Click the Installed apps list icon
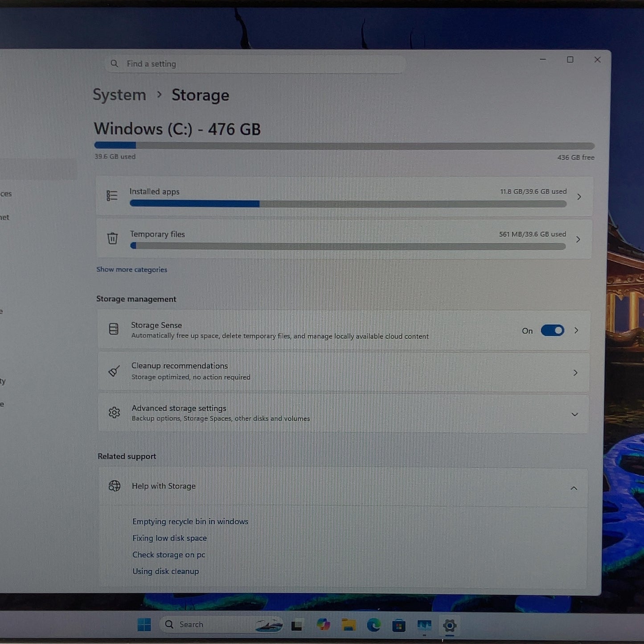This screenshot has height=644, width=644. pyautogui.click(x=112, y=196)
